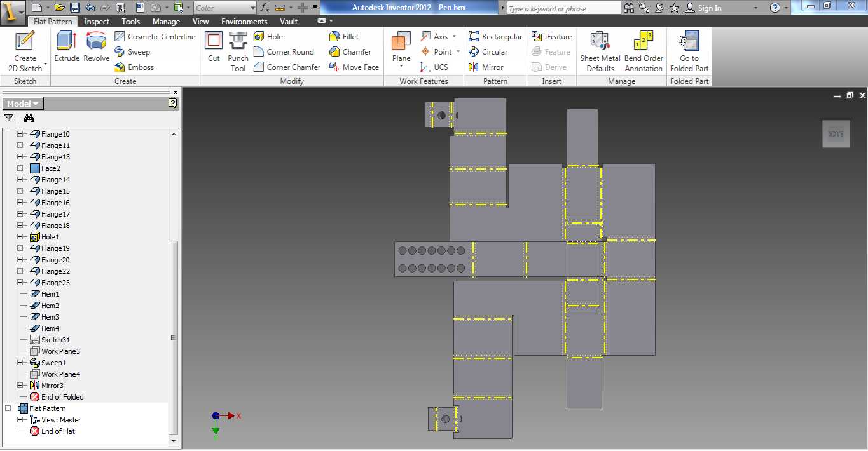Select the work Axis tool

point(434,36)
